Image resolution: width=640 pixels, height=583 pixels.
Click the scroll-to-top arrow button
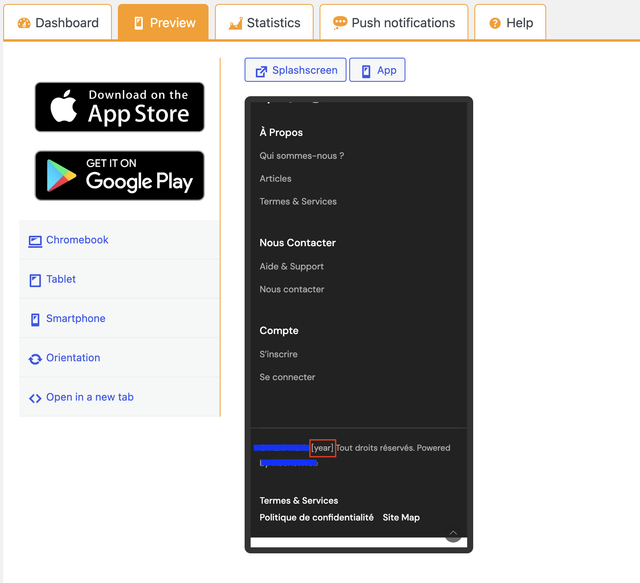[453, 534]
